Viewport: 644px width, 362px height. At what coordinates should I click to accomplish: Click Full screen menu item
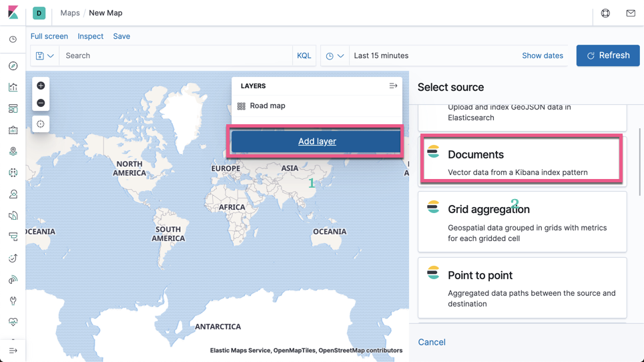(x=49, y=36)
